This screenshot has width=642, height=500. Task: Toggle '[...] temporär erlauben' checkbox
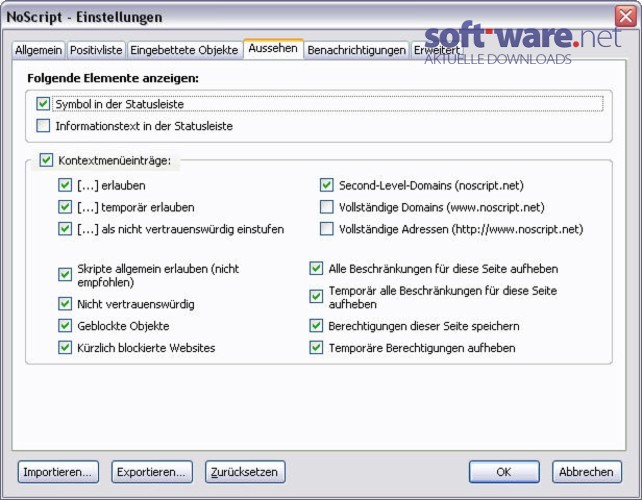coord(65,207)
